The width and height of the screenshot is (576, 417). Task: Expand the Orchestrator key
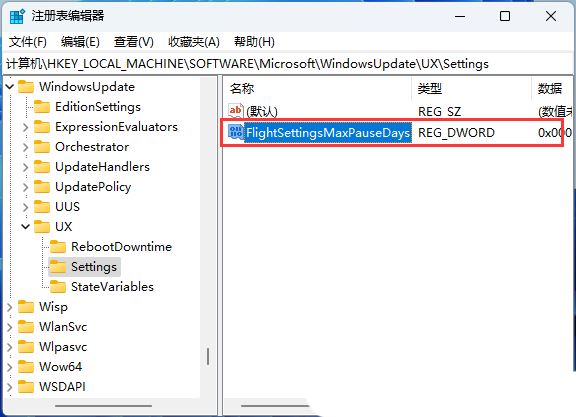coord(25,147)
